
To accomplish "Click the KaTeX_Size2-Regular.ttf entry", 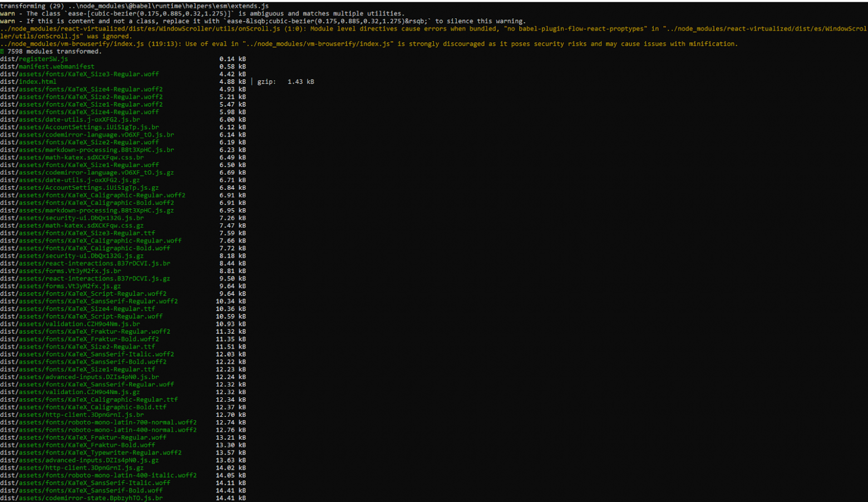I will [x=78, y=347].
